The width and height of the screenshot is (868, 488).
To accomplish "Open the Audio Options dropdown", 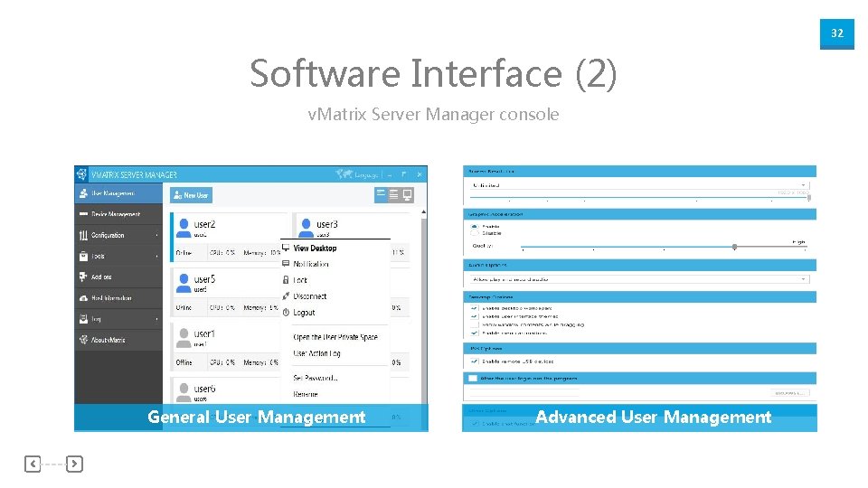I will pyautogui.click(x=639, y=279).
